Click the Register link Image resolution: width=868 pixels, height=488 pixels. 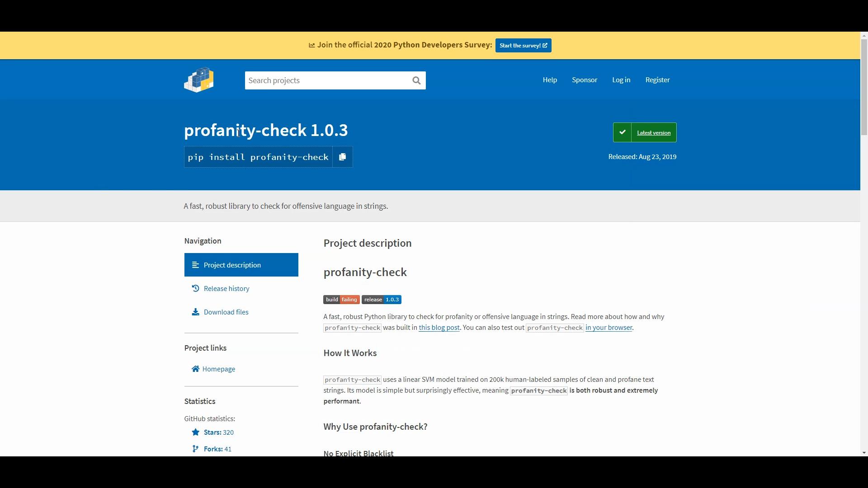pos(657,80)
